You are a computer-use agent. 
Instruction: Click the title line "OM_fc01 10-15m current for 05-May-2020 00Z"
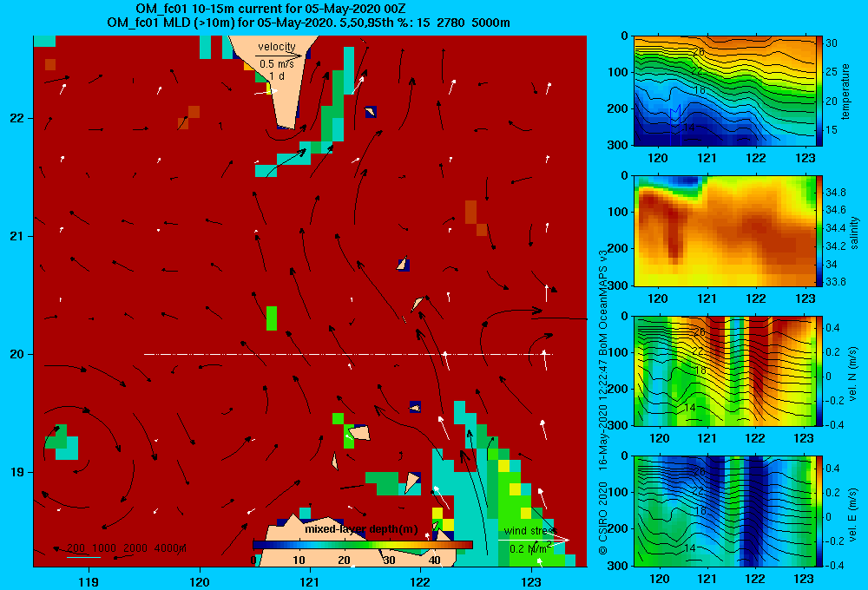click(x=271, y=9)
